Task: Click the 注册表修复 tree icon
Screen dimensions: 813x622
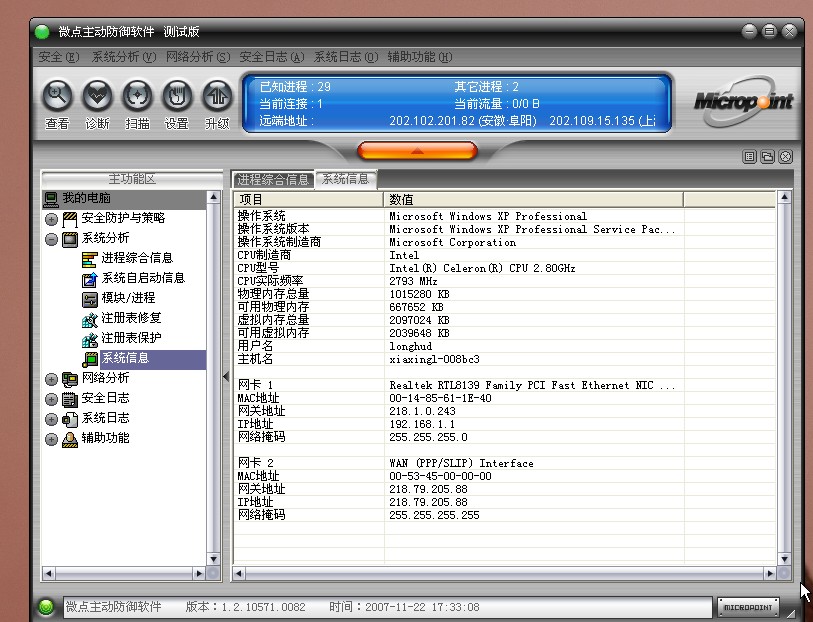Action: pyautogui.click(x=90, y=319)
